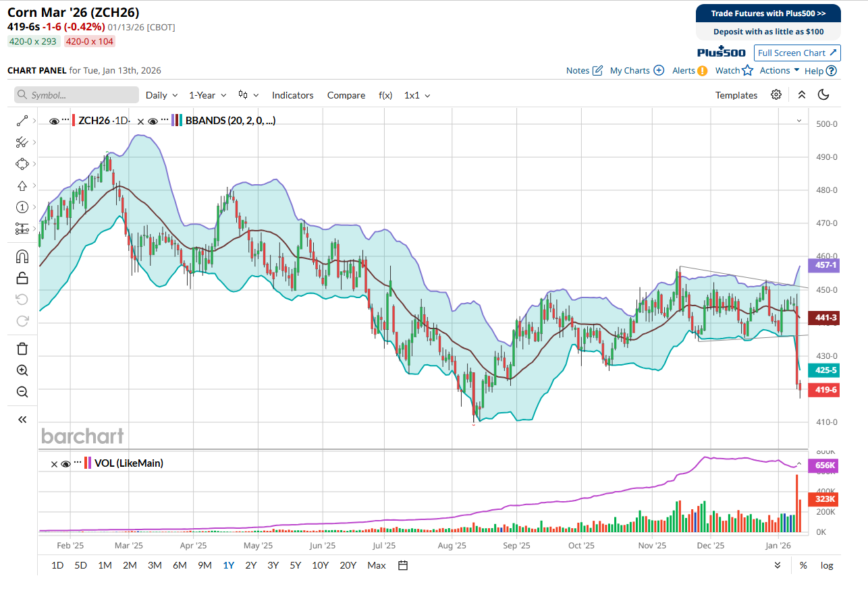Toggle the log scale option
The image size is (868, 603).
click(x=826, y=565)
